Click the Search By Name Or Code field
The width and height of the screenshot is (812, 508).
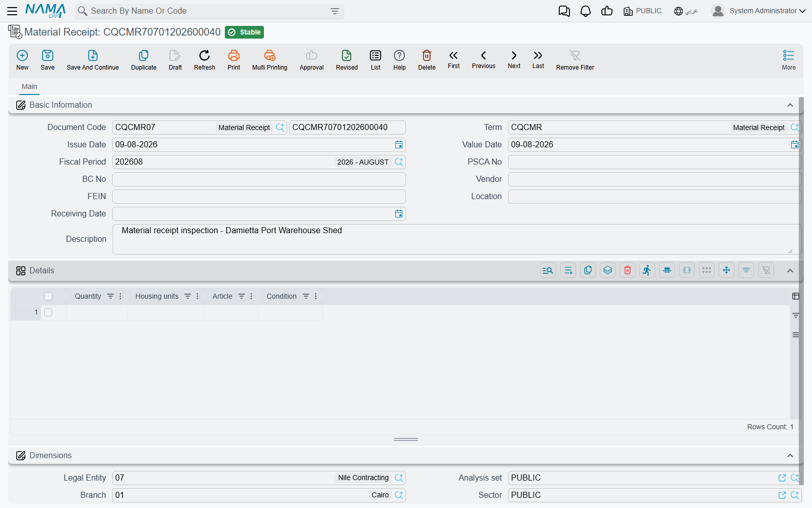(x=209, y=11)
